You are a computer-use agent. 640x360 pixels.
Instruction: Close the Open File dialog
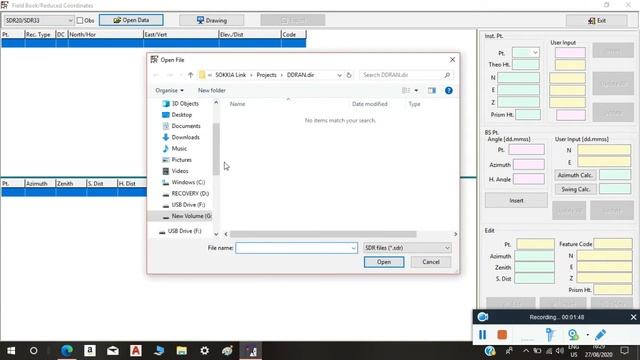point(452,60)
